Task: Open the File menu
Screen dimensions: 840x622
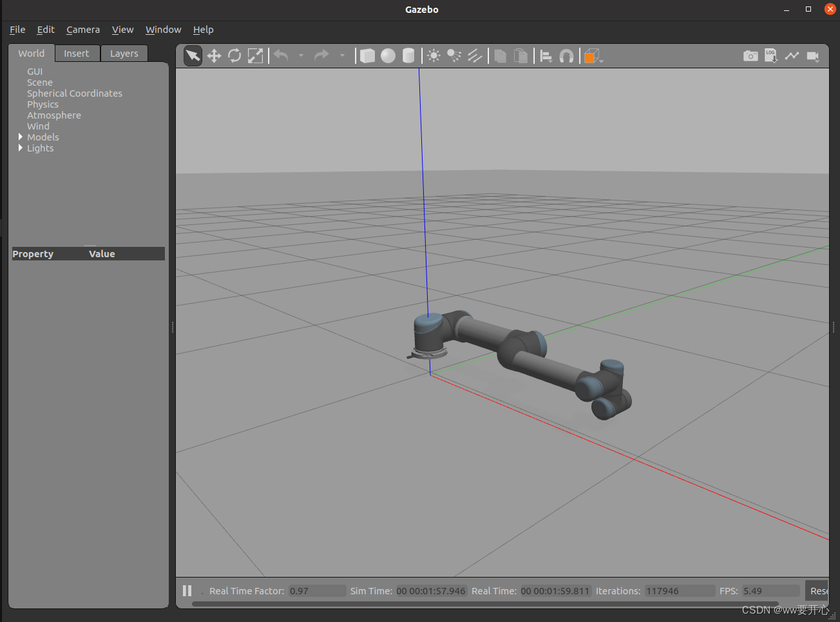Action: click(x=17, y=30)
